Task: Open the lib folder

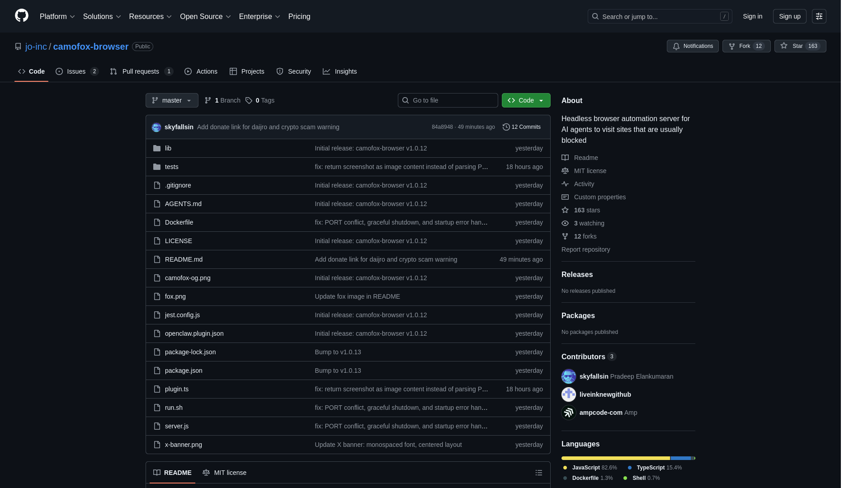Action: [168, 148]
